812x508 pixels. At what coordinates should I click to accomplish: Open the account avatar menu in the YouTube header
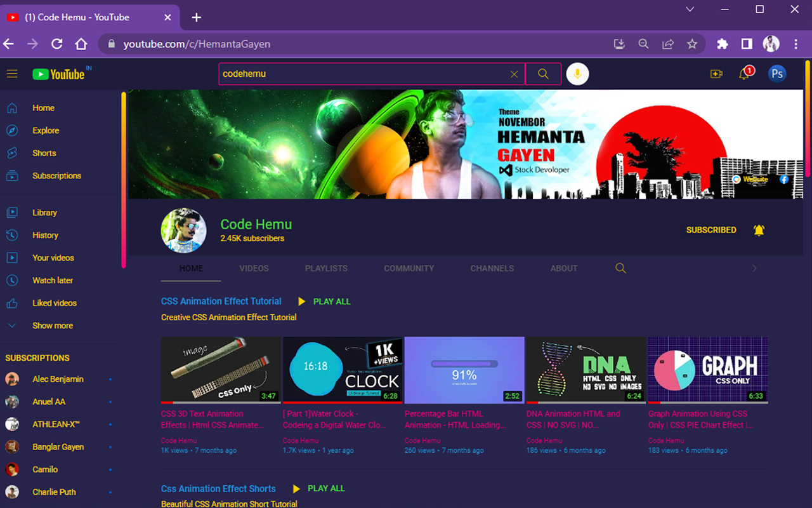coord(777,74)
